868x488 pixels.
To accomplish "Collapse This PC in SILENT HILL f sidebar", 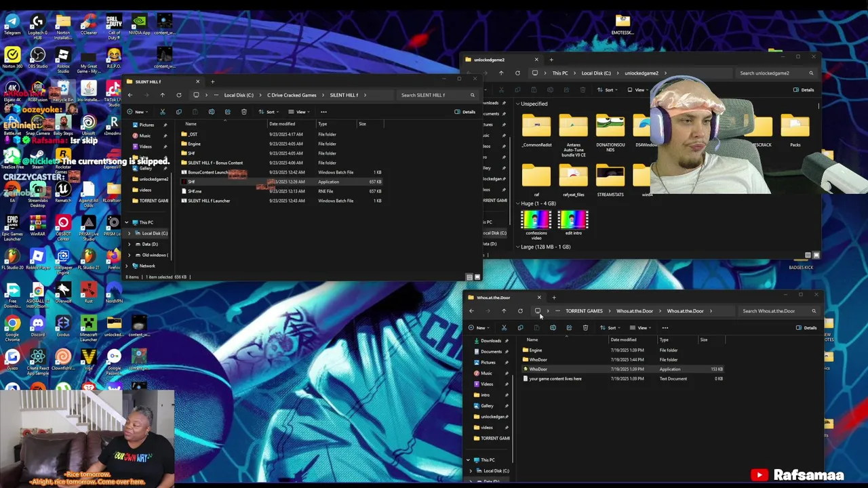I will tap(126, 222).
